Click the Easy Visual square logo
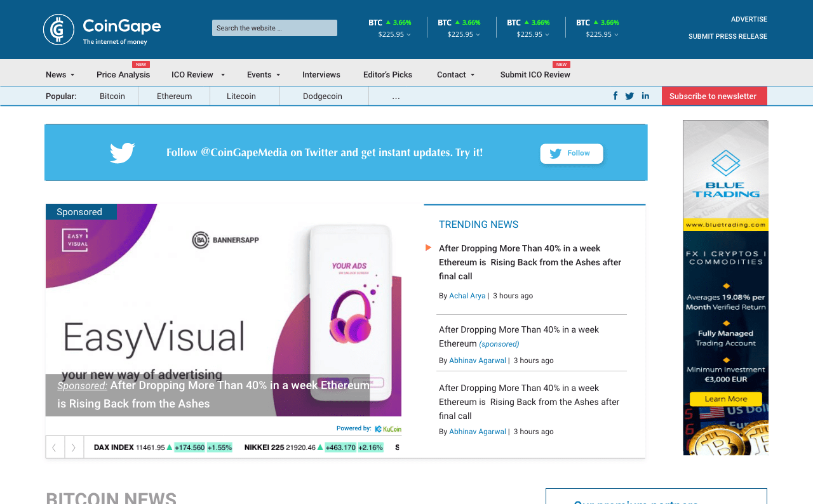This screenshot has width=813, height=504. [x=75, y=240]
